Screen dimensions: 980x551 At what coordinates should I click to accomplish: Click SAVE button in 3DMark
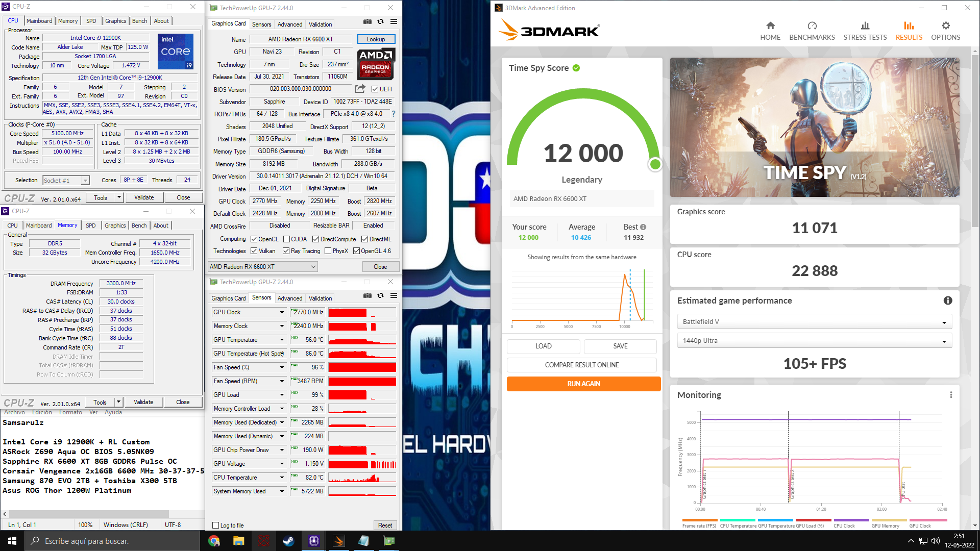coord(620,346)
